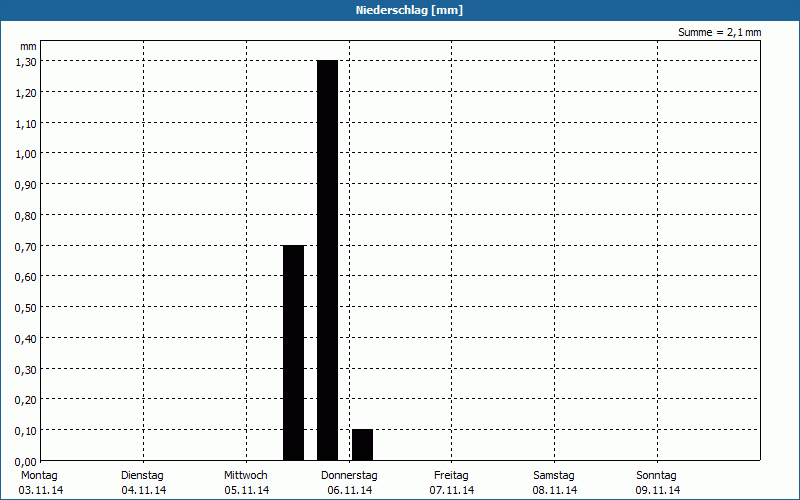The height and width of the screenshot is (500, 800).
Task: Click the 0,60 y-axis value
Action: [x=26, y=277]
